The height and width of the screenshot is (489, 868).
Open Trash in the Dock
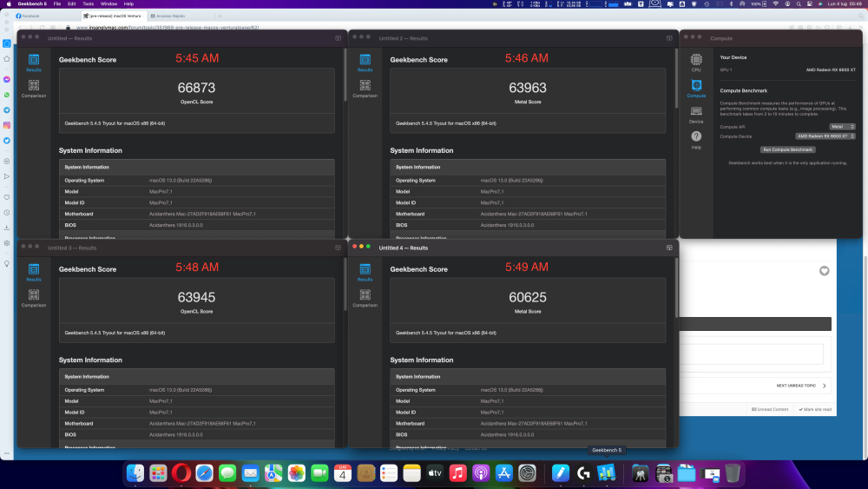click(x=733, y=473)
